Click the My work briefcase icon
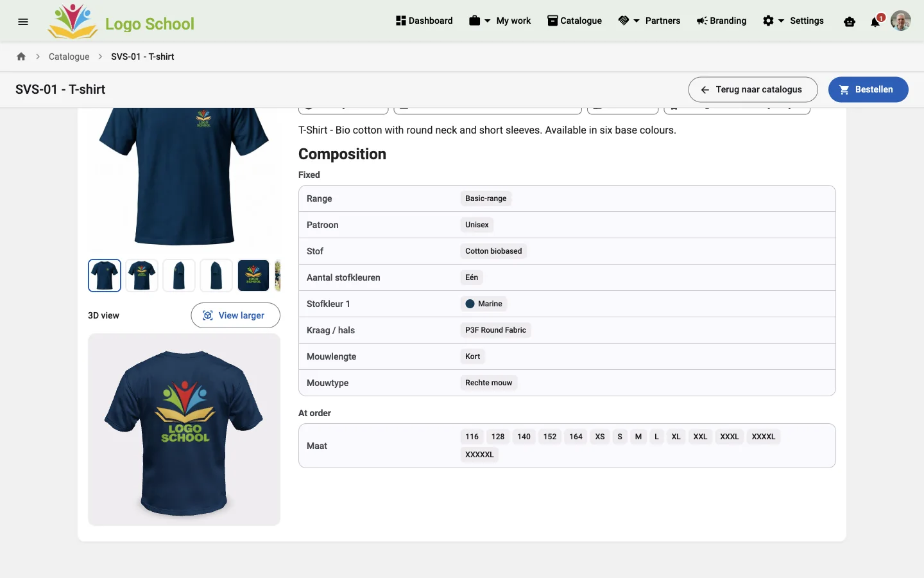Screen dimensions: 924x578 pyautogui.click(x=475, y=21)
